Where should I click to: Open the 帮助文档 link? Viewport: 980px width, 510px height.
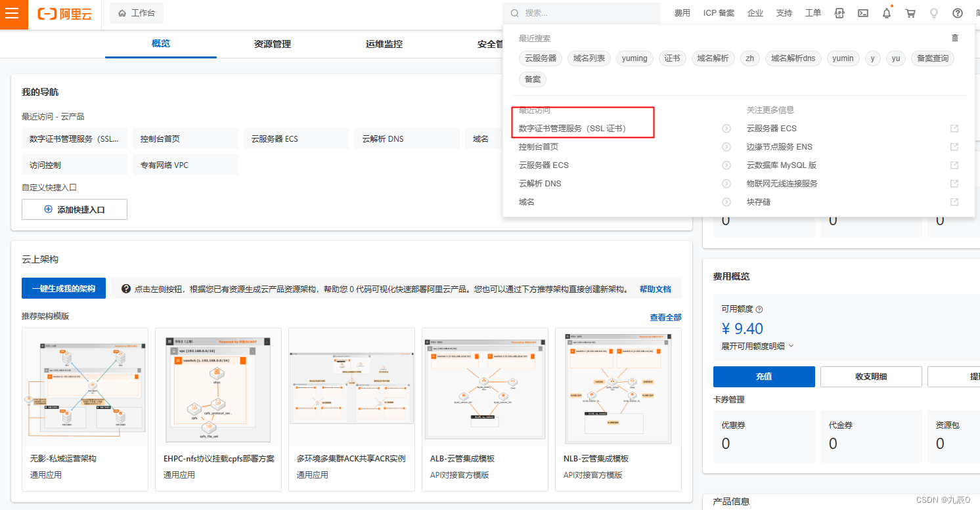(x=656, y=289)
